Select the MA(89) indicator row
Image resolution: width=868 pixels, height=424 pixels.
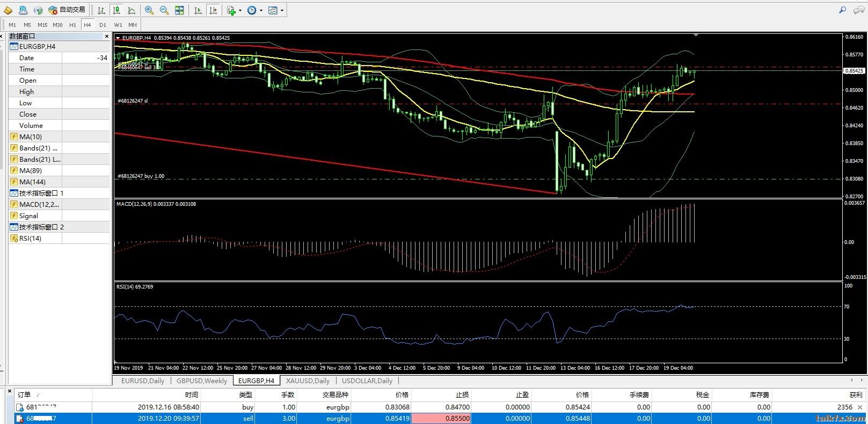(x=59, y=170)
